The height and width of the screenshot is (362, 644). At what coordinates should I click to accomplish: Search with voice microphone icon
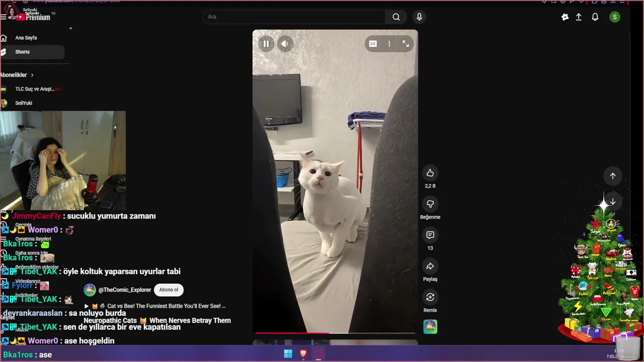coord(419,17)
